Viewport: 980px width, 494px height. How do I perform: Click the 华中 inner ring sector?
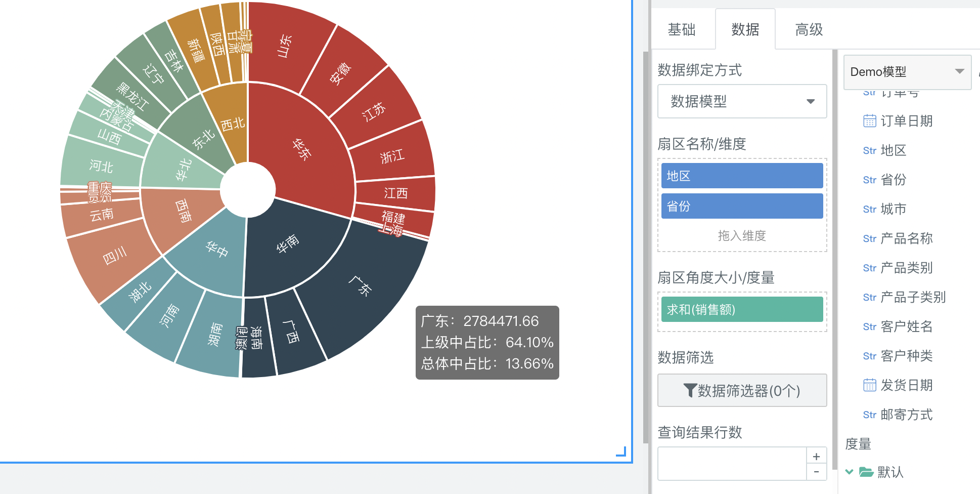coord(217,249)
